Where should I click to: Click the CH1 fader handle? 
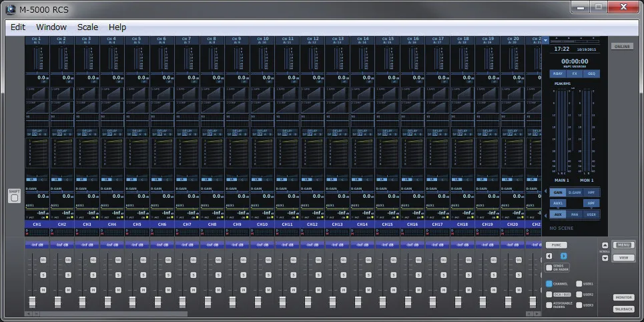pyautogui.click(x=33, y=302)
